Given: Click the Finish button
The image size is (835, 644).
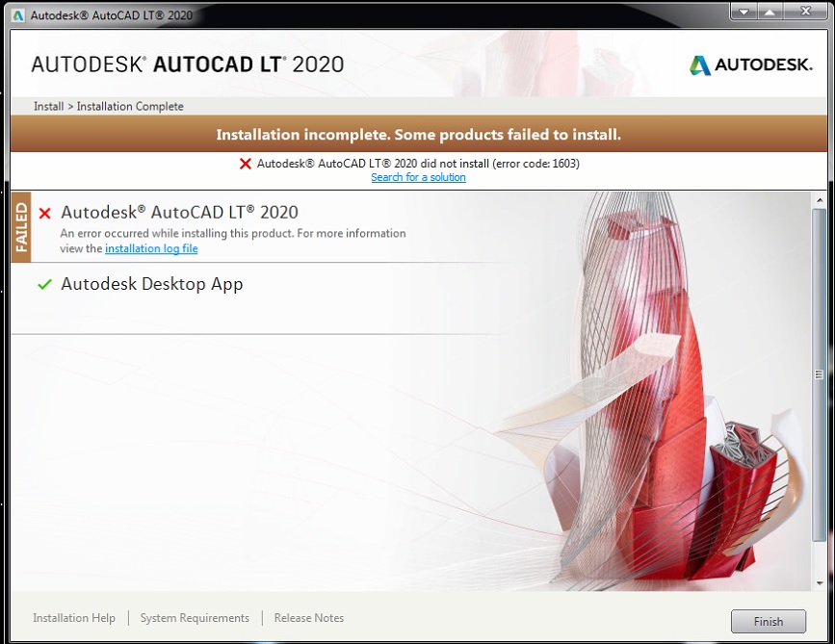Looking at the screenshot, I should [x=768, y=621].
